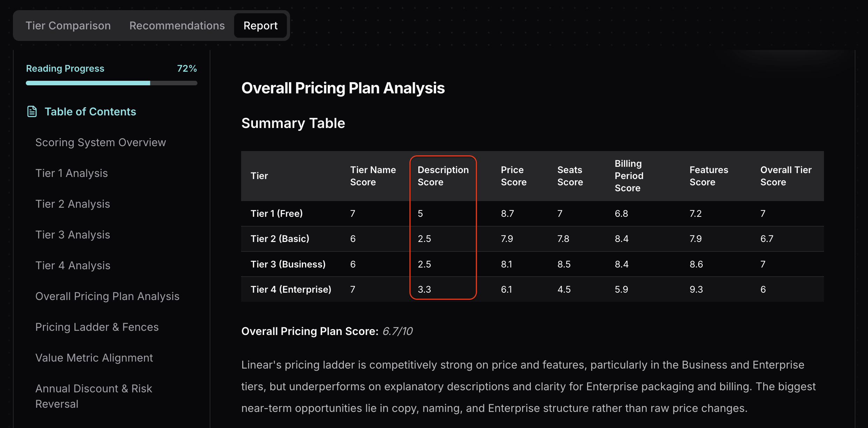Open the Table of Contents
Screen dimensions: 868x428
(x=90, y=111)
